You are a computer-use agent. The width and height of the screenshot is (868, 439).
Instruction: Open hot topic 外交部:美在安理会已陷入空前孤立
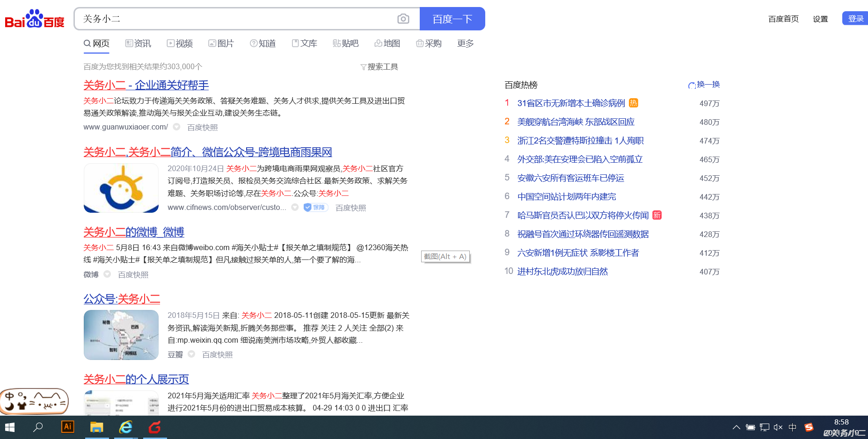click(x=580, y=159)
